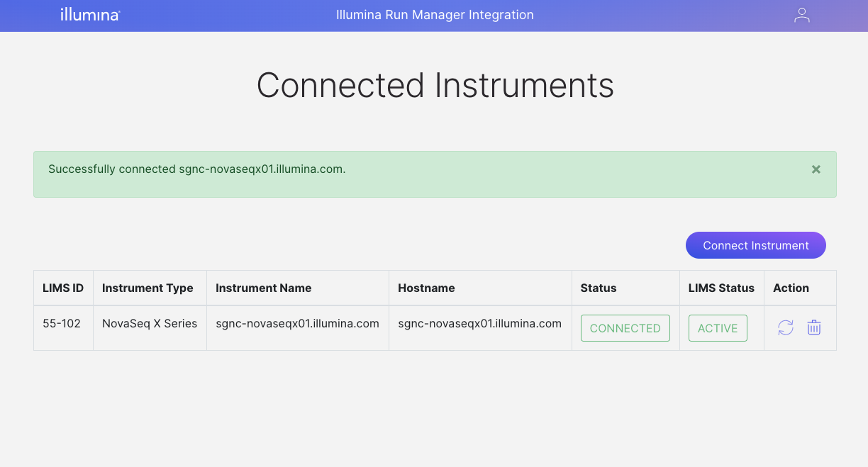Click the Illumina Run Manager Integration title
This screenshot has height=467, width=868.
click(x=435, y=15)
